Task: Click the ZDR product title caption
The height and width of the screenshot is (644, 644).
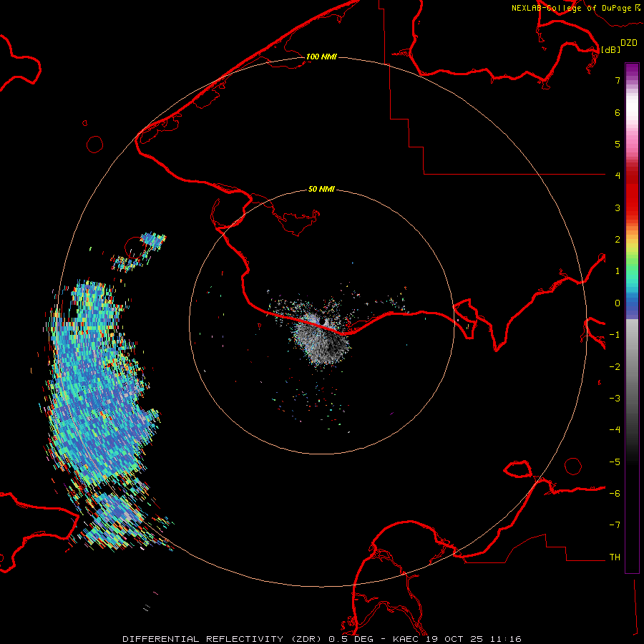Action: pyautogui.click(x=322, y=639)
